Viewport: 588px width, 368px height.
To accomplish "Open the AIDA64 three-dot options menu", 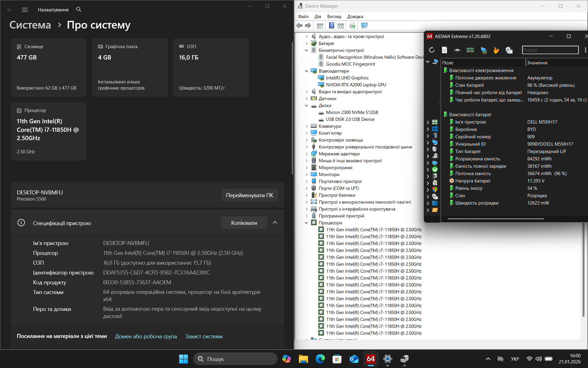I will coord(585,50).
